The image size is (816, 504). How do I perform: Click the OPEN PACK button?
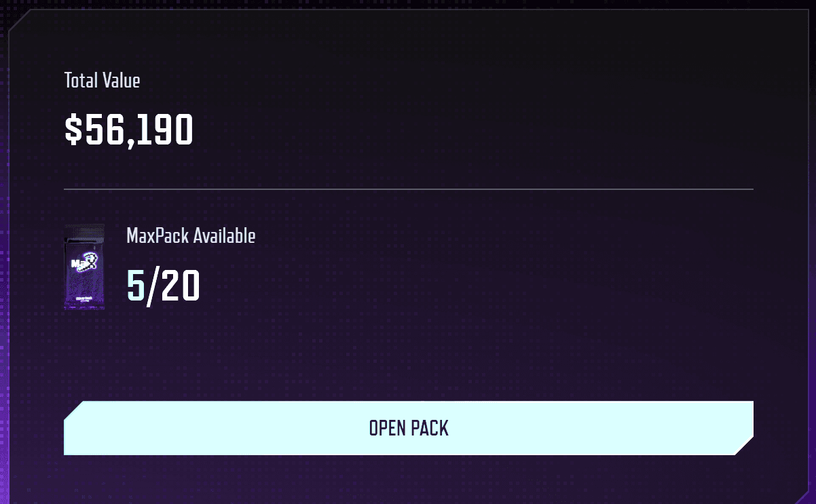click(x=408, y=428)
